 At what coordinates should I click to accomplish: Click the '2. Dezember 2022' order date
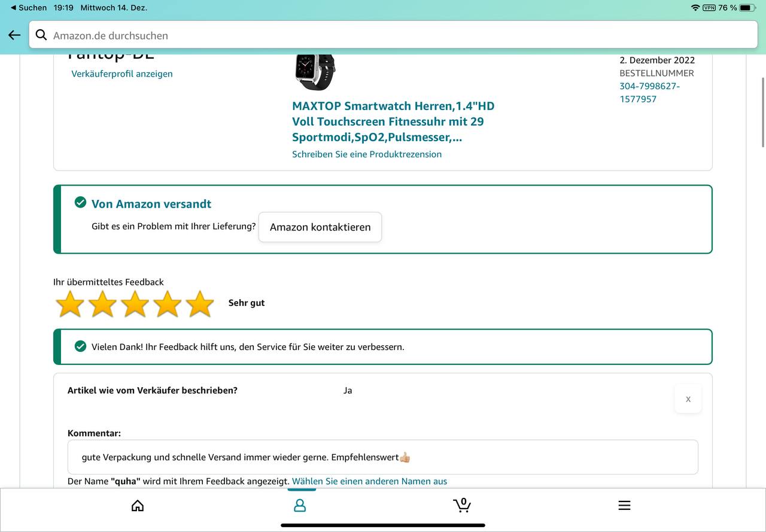coord(657,60)
